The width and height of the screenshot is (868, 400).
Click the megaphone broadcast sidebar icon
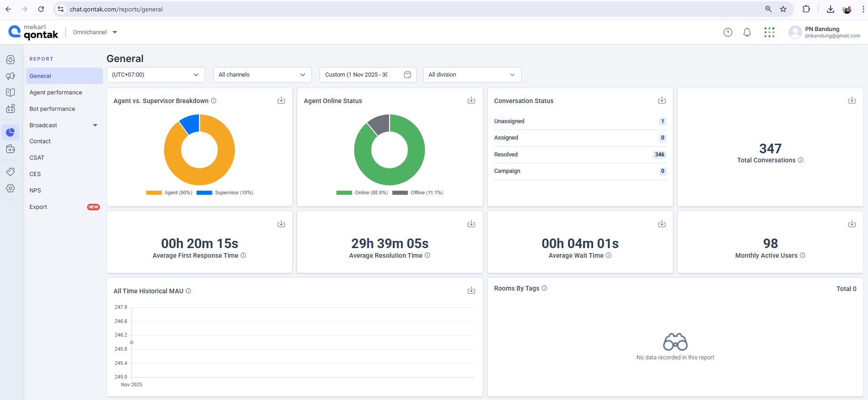click(x=10, y=76)
